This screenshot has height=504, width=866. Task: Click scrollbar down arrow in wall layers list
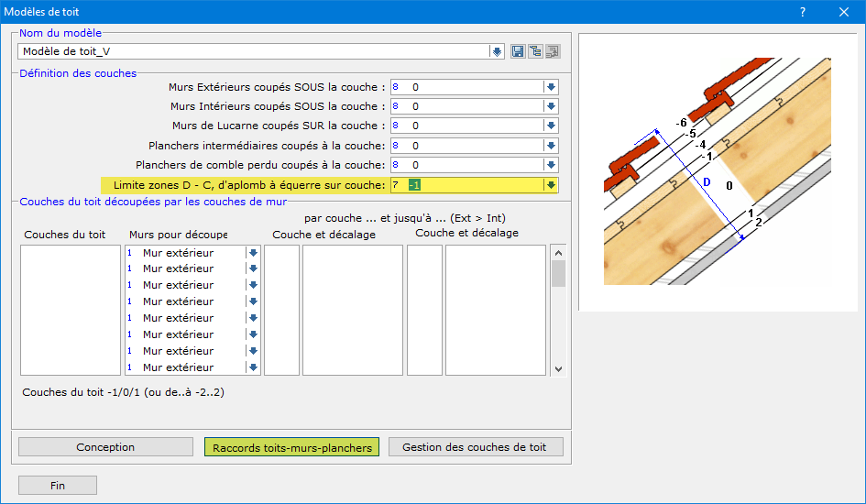[558, 367]
